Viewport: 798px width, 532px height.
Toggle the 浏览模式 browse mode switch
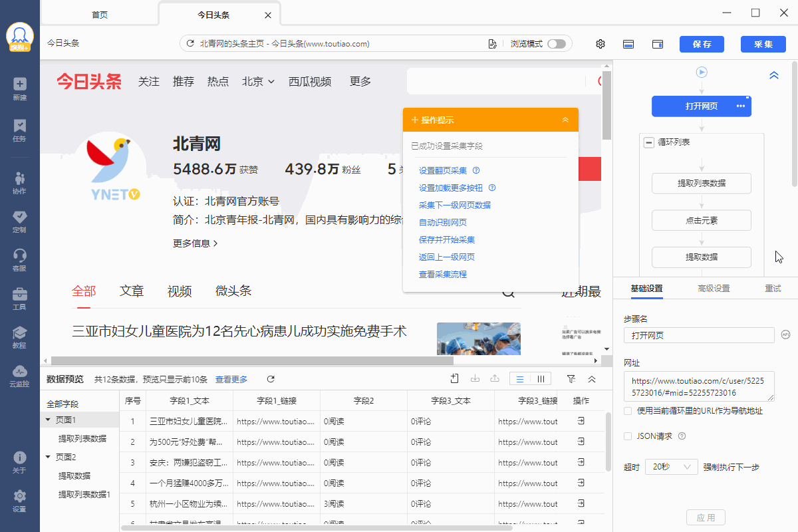point(557,44)
